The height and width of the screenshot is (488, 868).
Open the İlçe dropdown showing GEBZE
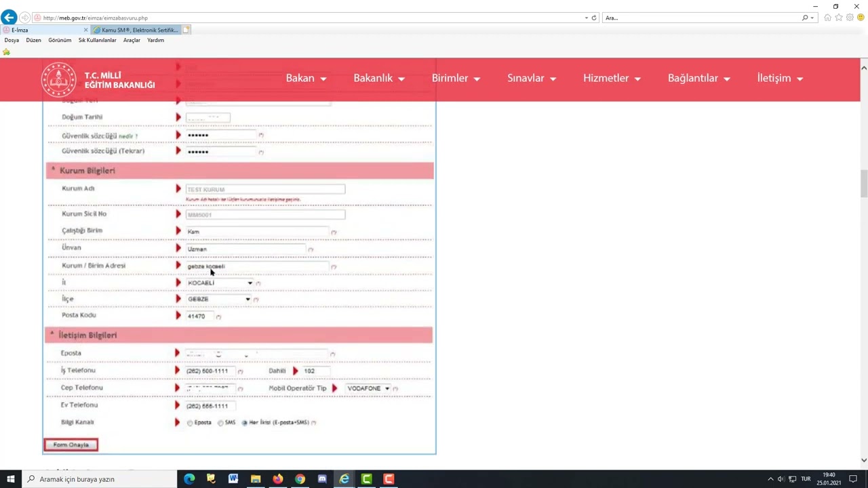218,299
